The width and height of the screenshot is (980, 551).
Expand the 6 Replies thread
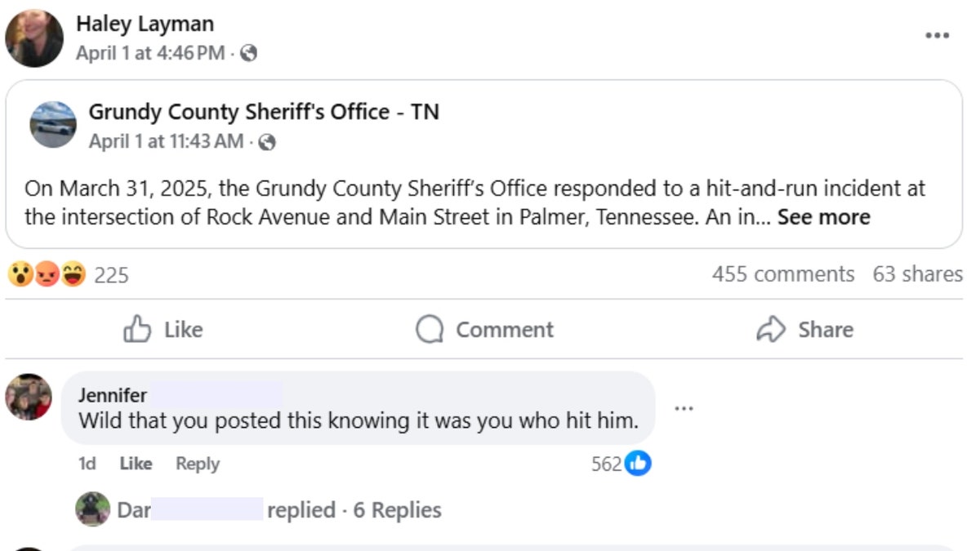tap(397, 510)
